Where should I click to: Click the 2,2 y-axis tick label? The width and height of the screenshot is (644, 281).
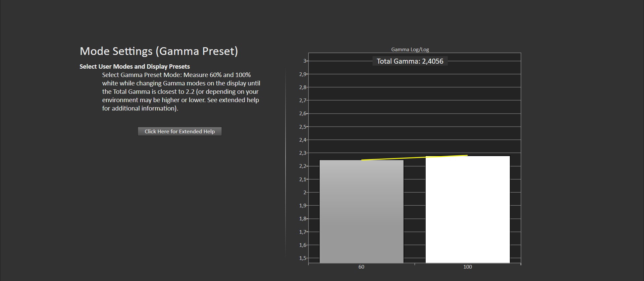(303, 166)
